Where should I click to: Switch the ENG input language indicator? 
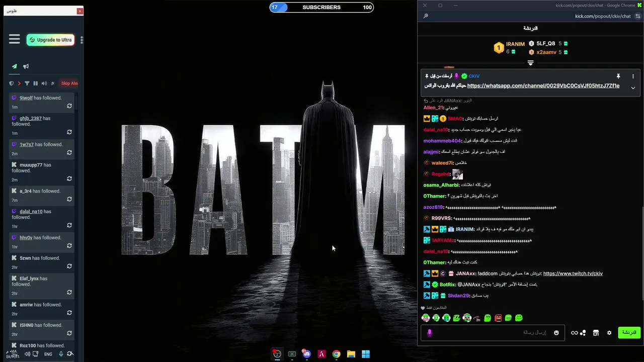tap(48, 354)
